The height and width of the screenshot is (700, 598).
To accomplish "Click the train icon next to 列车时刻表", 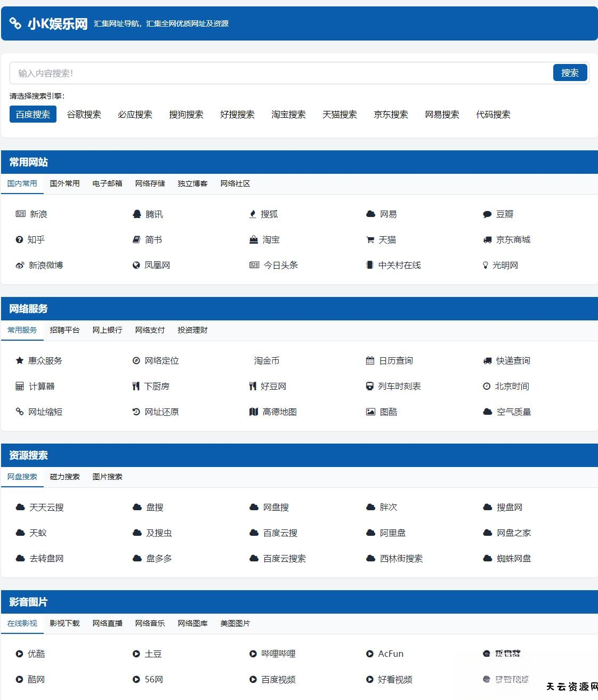I will click(x=370, y=387).
